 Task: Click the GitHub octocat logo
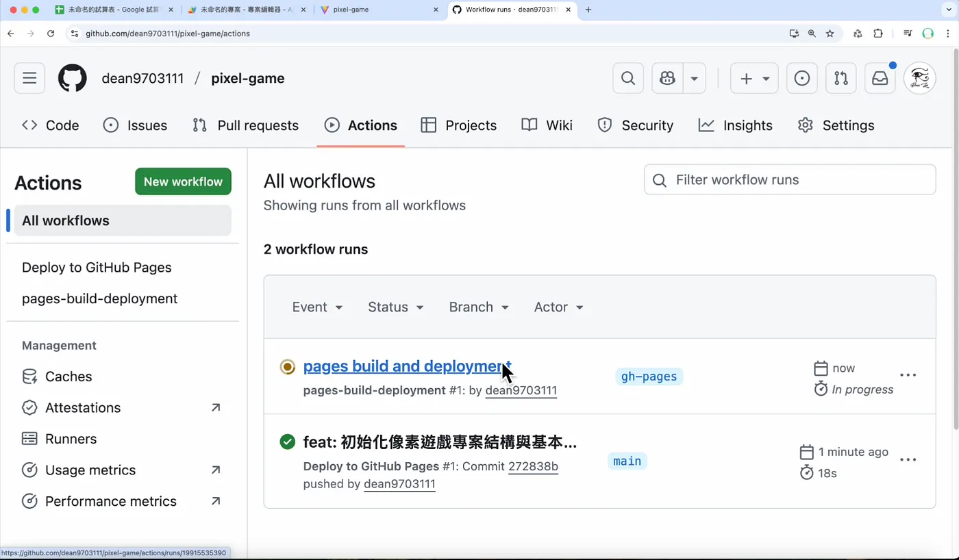73,78
